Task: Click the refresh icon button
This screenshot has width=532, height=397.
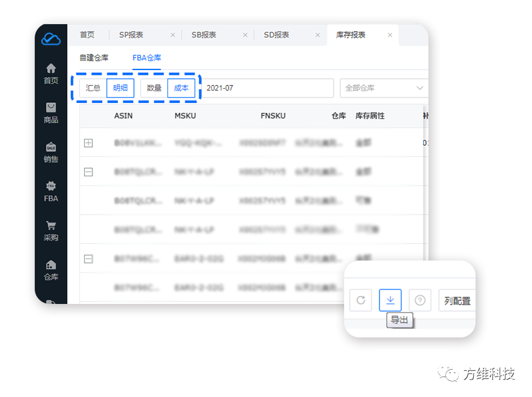Action: click(x=360, y=301)
